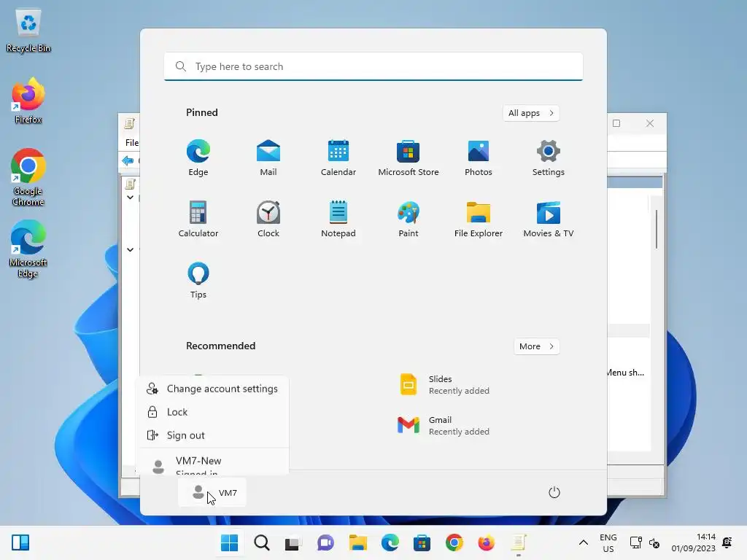Launch the Calculator app

point(198,219)
